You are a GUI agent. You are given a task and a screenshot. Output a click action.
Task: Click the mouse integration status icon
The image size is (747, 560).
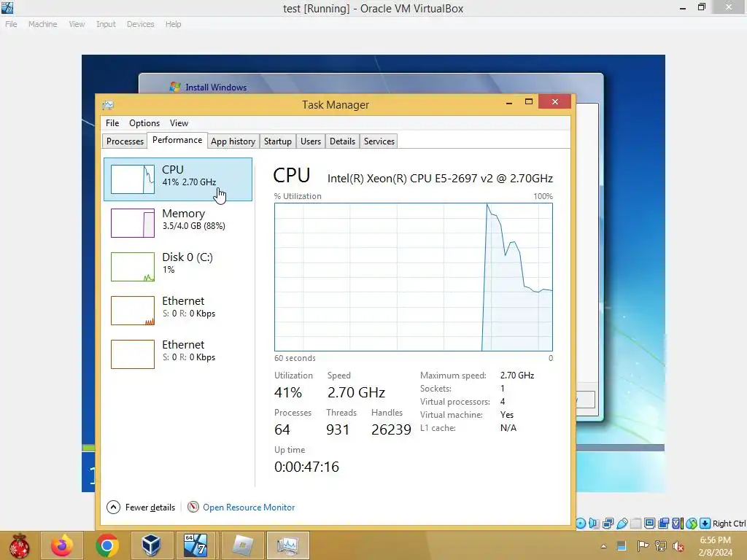coord(692,524)
